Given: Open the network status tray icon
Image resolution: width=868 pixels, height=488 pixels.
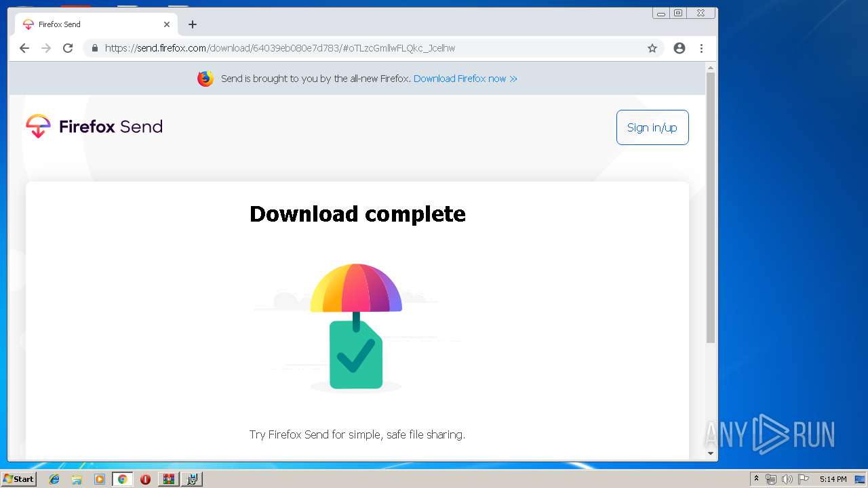Looking at the screenshot, I should [x=771, y=479].
